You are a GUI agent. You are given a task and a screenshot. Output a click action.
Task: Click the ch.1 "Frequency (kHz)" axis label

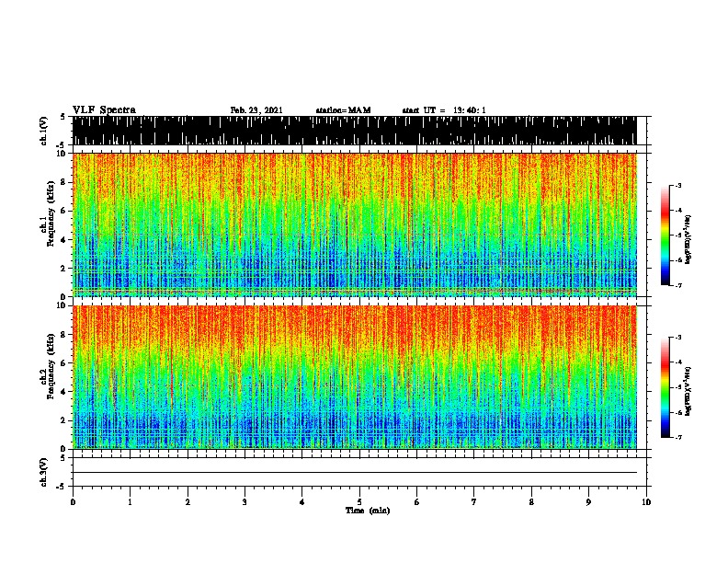(x=51, y=213)
